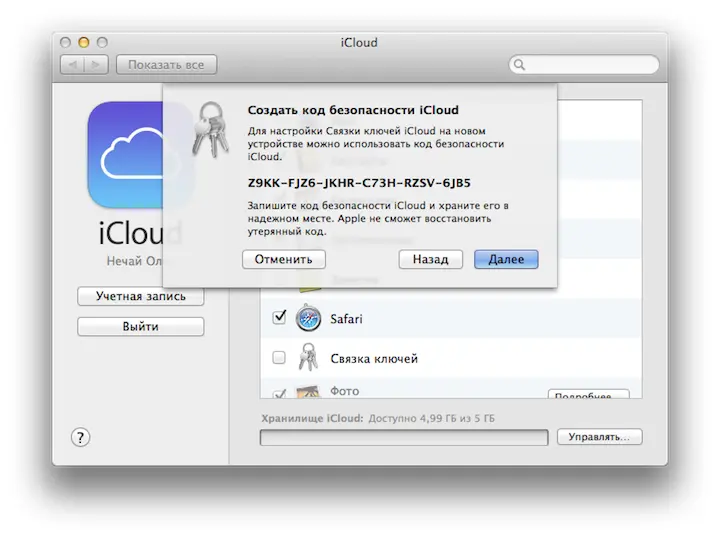Enable the Связка ключей checkbox
The width and height of the screenshot is (720, 538).
tap(279, 357)
